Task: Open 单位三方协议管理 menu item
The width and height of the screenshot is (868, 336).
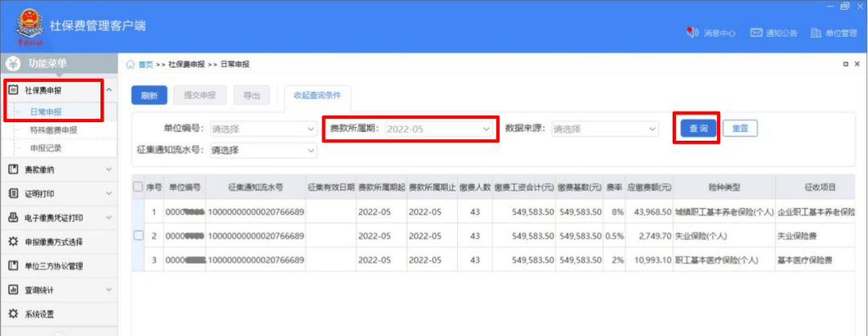Action: tap(55, 266)
